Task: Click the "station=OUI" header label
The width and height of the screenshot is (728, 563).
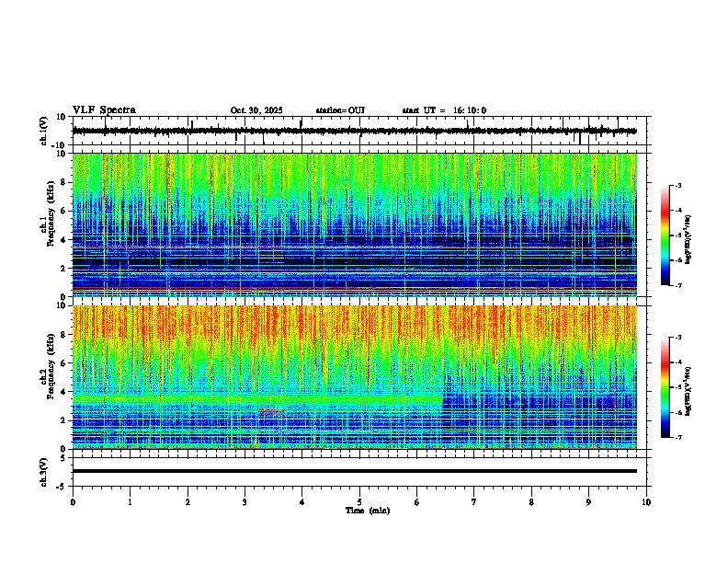Action: pyautogui.click(x=340, y=110)
